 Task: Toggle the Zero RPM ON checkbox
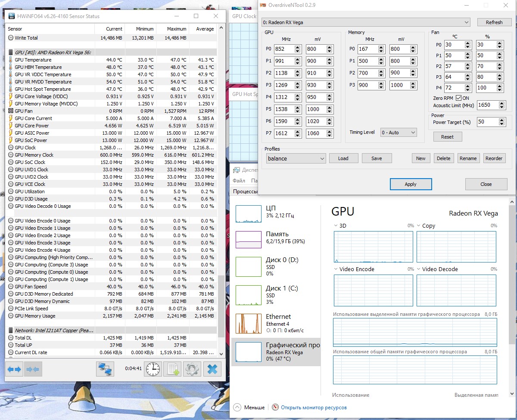pos(458,98)
